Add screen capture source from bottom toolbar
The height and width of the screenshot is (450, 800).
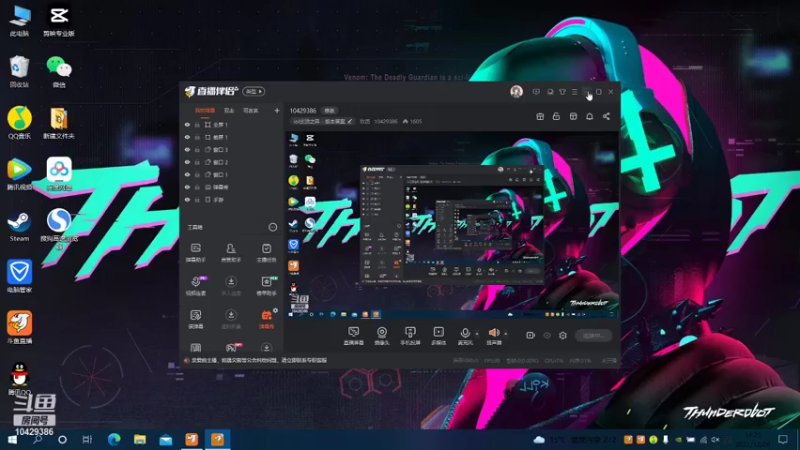(354, 336)
